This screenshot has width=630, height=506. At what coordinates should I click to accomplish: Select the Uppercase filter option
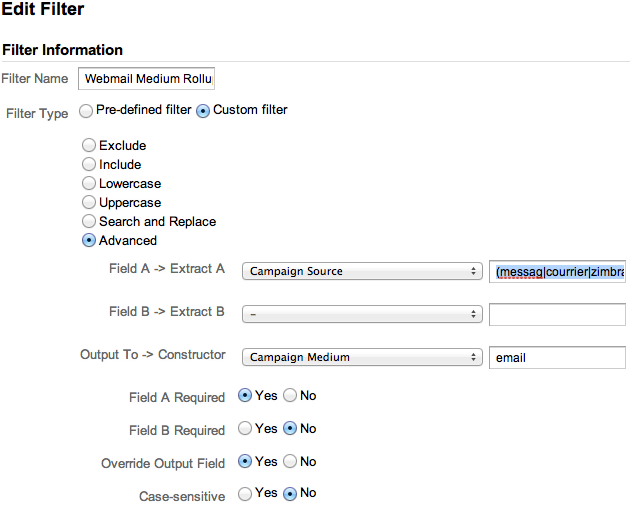pyautogui.click(x=89, y=202)
